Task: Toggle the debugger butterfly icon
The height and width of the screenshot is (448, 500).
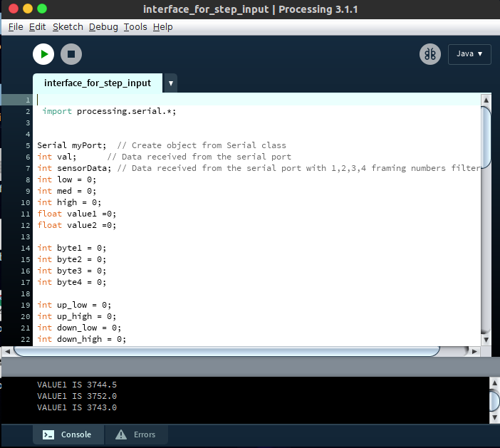Action: point(430,54)
